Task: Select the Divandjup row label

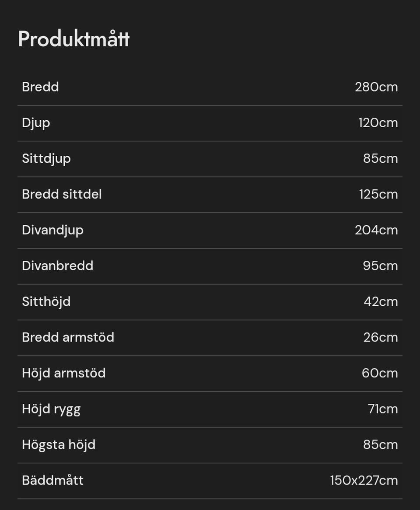Action: click(52, 230)
